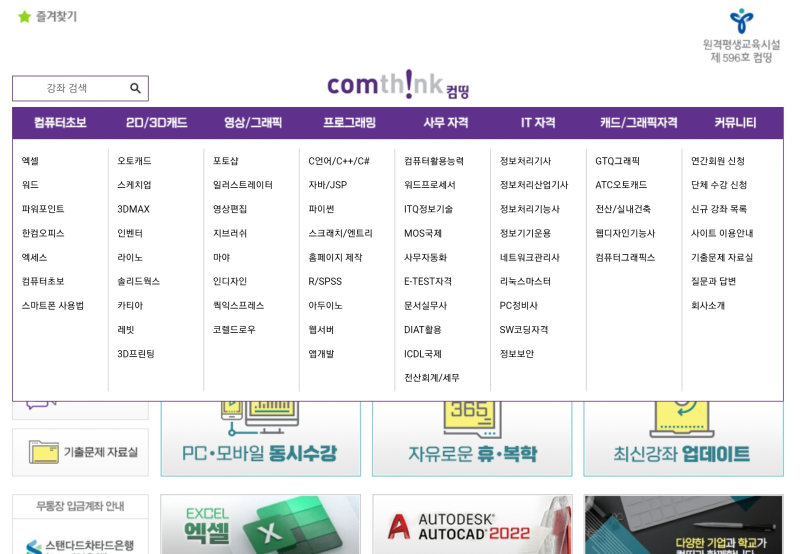This screenshot has height=554, width=800.
Task: Click the 기출문제 자료실 sidebar button
Action: [80, 452]
